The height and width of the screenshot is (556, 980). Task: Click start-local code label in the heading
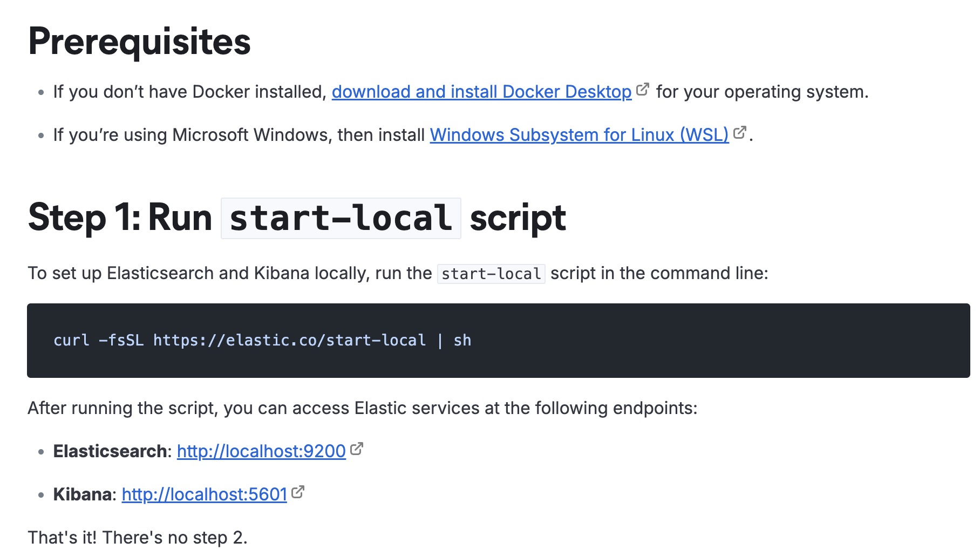(341, 218)
